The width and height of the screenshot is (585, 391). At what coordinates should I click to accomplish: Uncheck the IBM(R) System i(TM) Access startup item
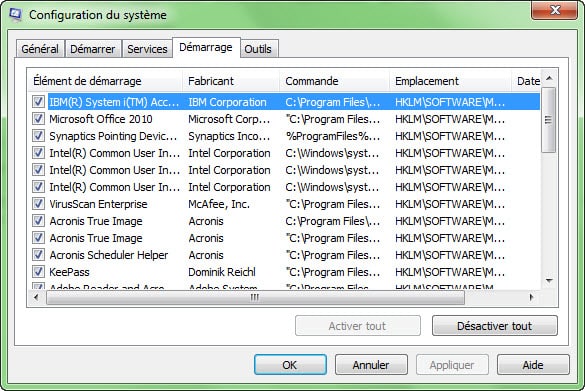coord(38,101)
